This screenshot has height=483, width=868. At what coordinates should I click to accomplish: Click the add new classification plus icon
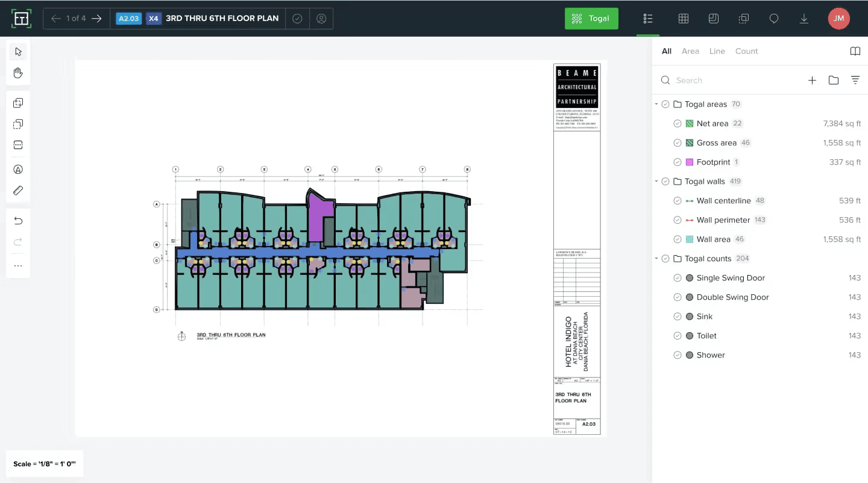[x=812, y=80]
